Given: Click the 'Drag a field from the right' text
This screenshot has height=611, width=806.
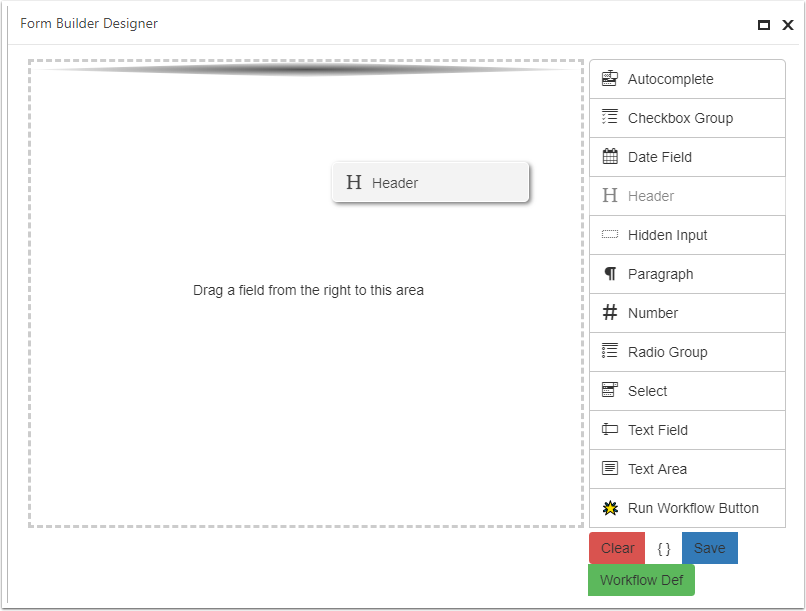Looking at the screenshot, I should point(308,290).
